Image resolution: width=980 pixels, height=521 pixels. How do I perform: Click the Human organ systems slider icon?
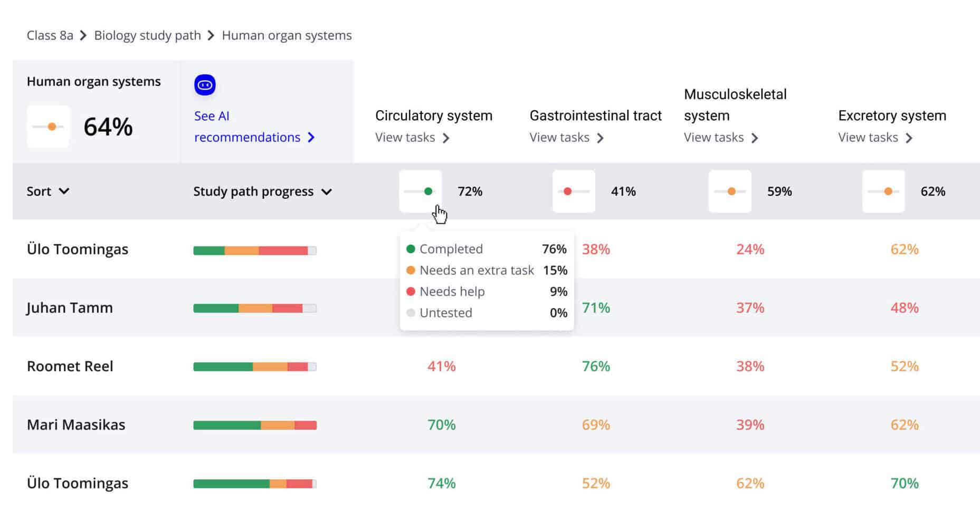point(49,127)
